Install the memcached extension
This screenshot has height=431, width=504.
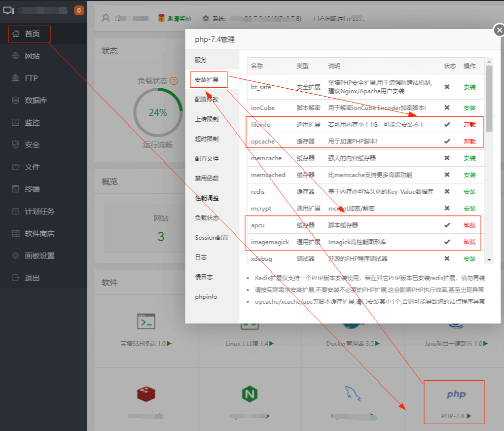(469, 175)
